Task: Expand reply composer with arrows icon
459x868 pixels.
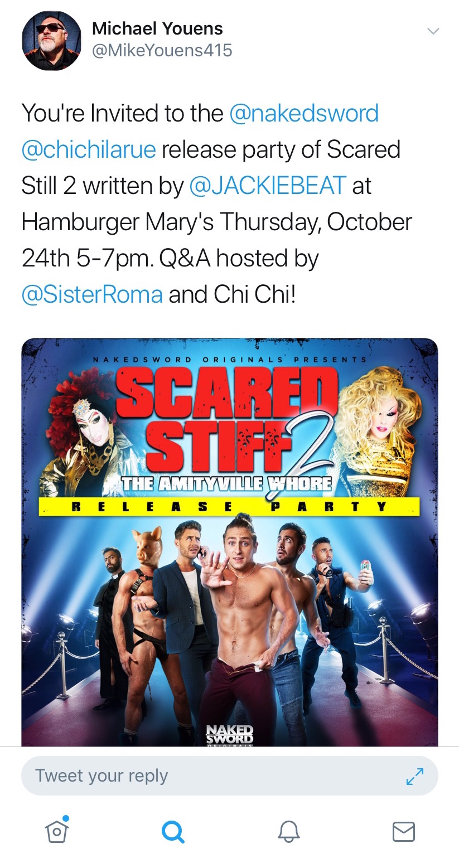Action: click(415, 776)
